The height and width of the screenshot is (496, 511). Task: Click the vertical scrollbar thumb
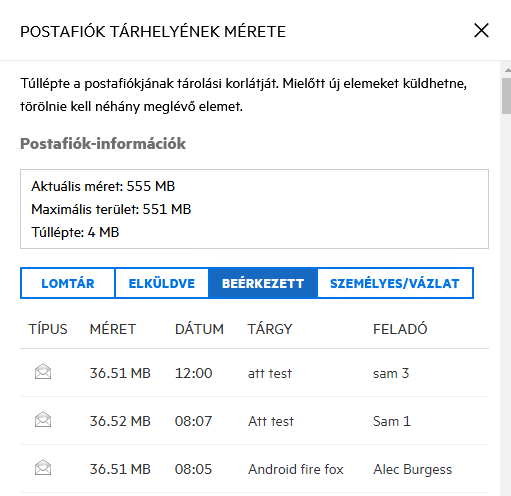pos(507,96)
